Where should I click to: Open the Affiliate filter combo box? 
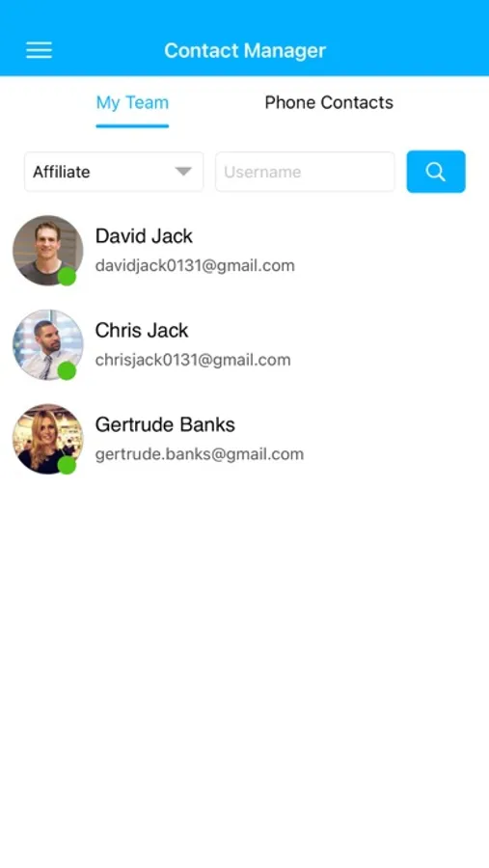114,172
